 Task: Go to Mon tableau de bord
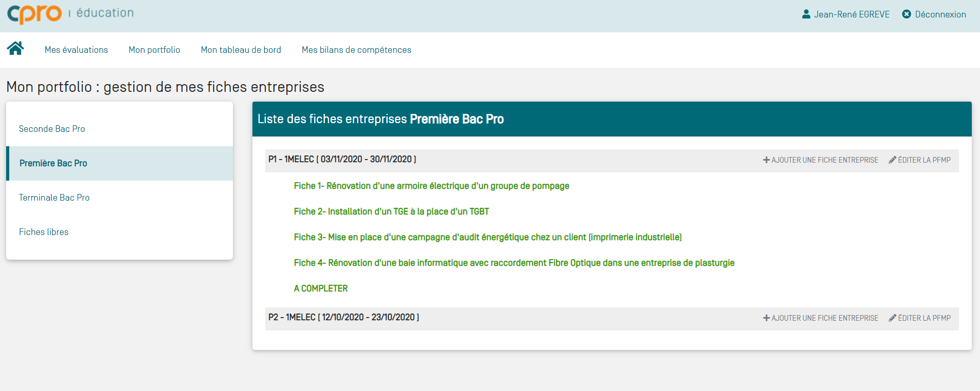241,50
